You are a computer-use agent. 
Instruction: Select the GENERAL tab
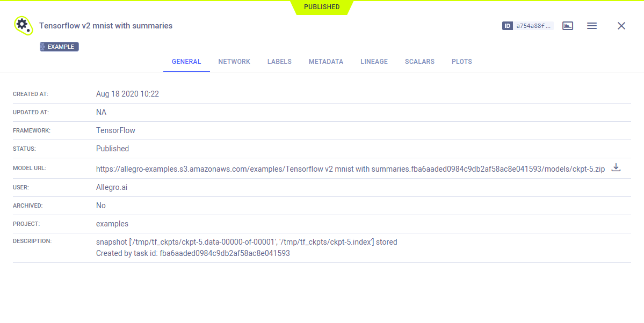point(186,62)
